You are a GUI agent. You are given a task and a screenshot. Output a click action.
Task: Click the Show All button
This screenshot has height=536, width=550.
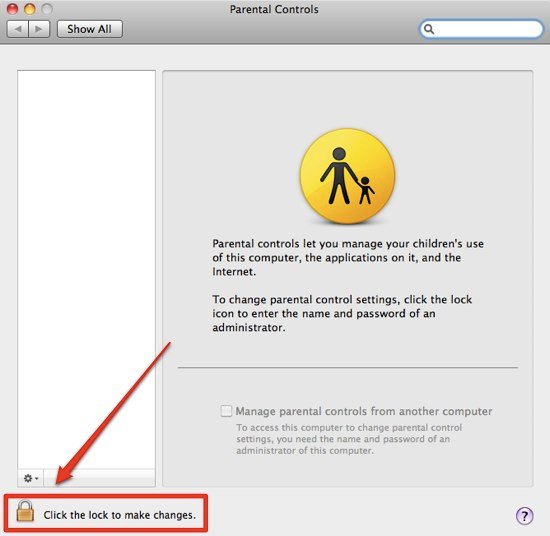pos(90,29)
